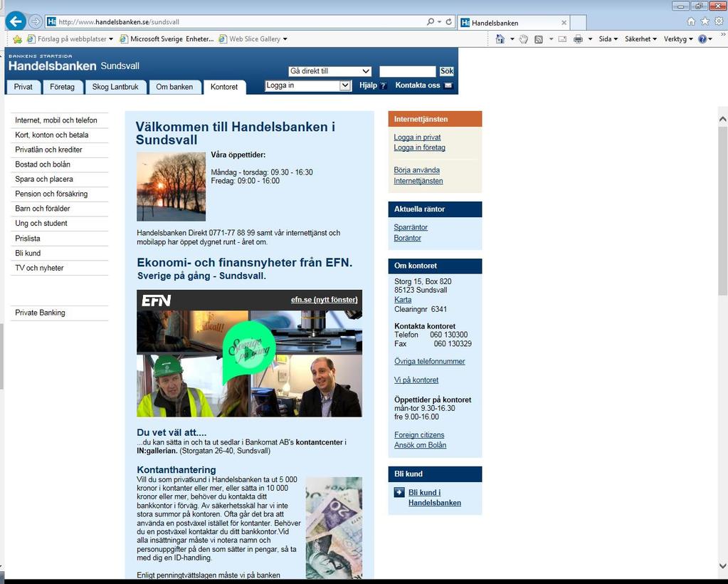The image size is (728, 584).
Task: Open the Boräntor link
Action: point(408,238)
